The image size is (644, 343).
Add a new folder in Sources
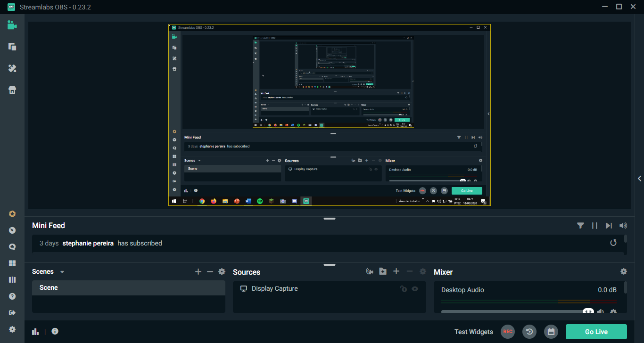(x=383, y=271)
